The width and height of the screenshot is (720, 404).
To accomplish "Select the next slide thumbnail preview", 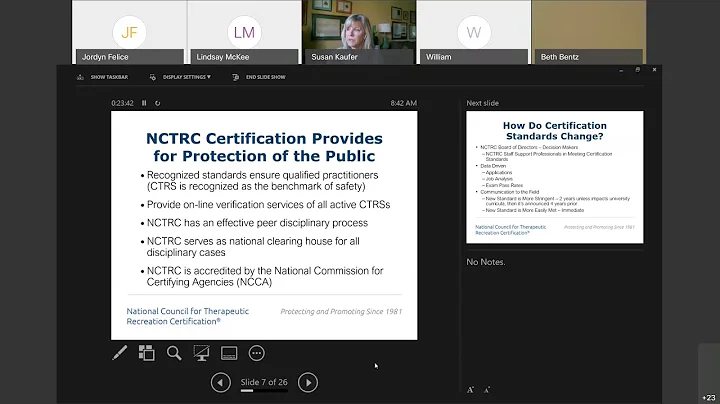I will (555, 177).
